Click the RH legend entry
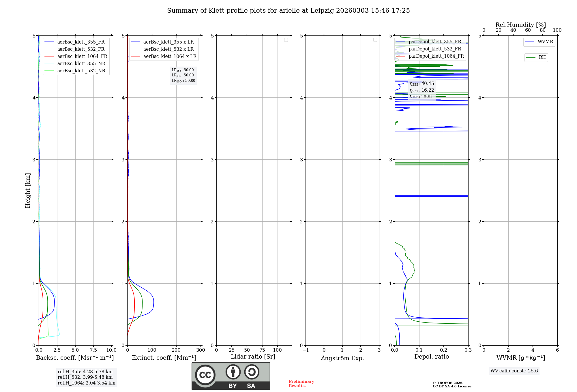Viewport: 577px width, 392px height. click(542, 58)
